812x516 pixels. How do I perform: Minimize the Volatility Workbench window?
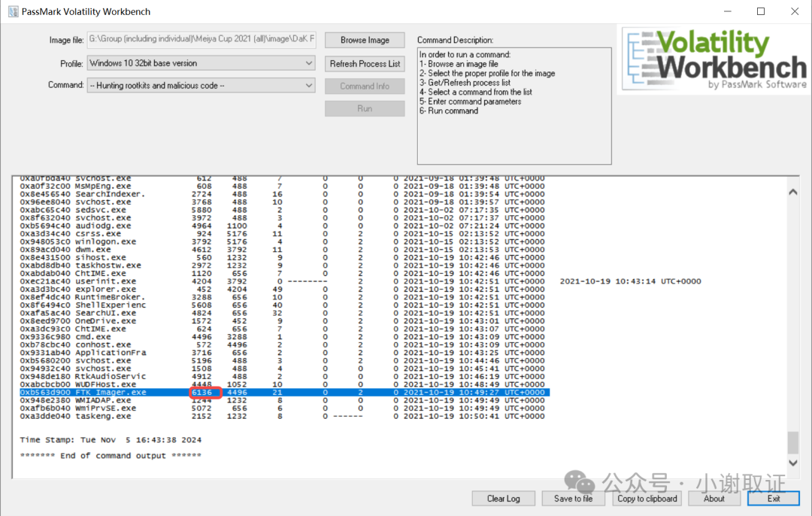[x=728, y=11]
